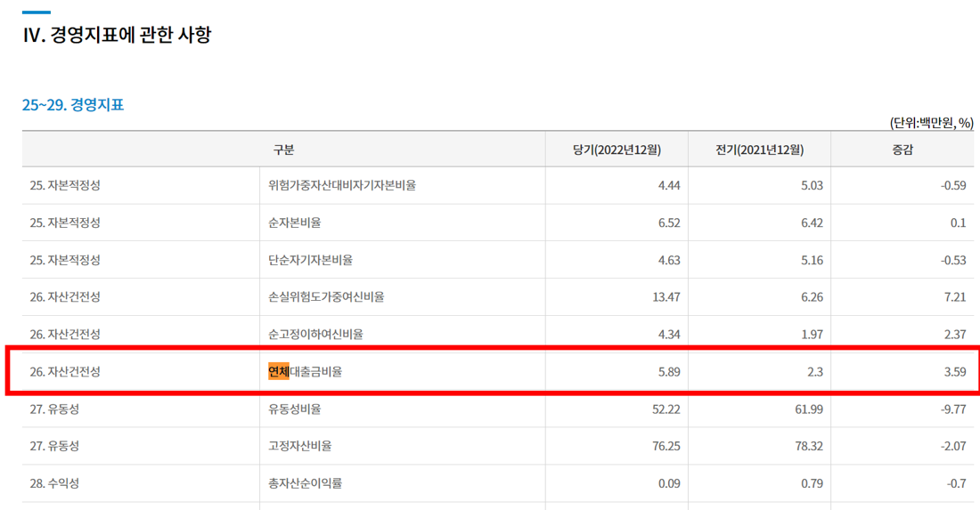
Task: Select the value 2.3 in 연체대출금비율 row
Action: coord(815,372)
